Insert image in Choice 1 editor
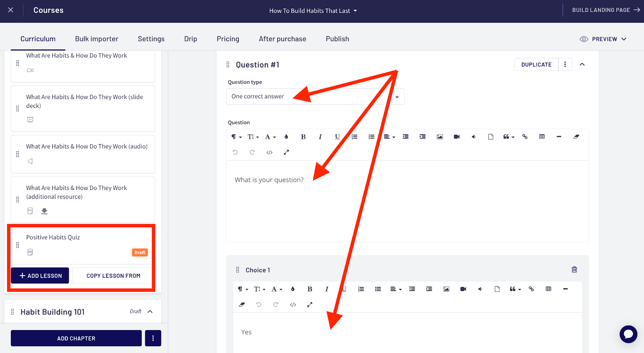The image size is (644, 353). 446,289
